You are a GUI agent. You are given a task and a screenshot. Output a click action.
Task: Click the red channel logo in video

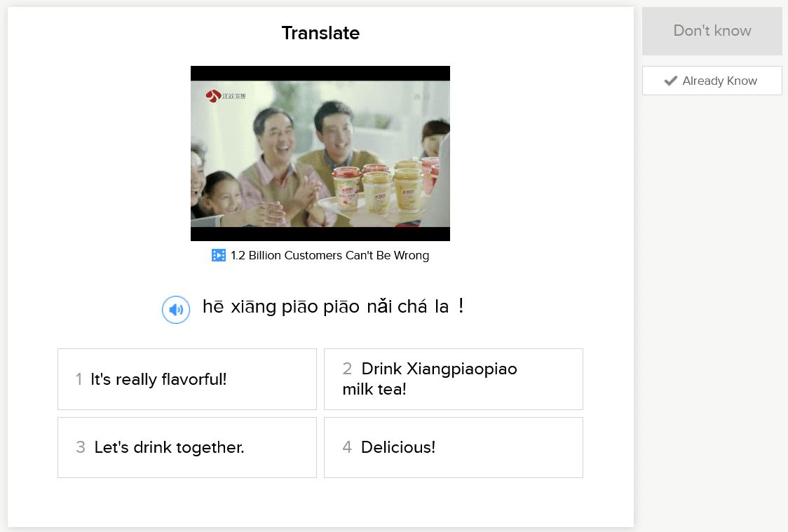pos(214,95)
